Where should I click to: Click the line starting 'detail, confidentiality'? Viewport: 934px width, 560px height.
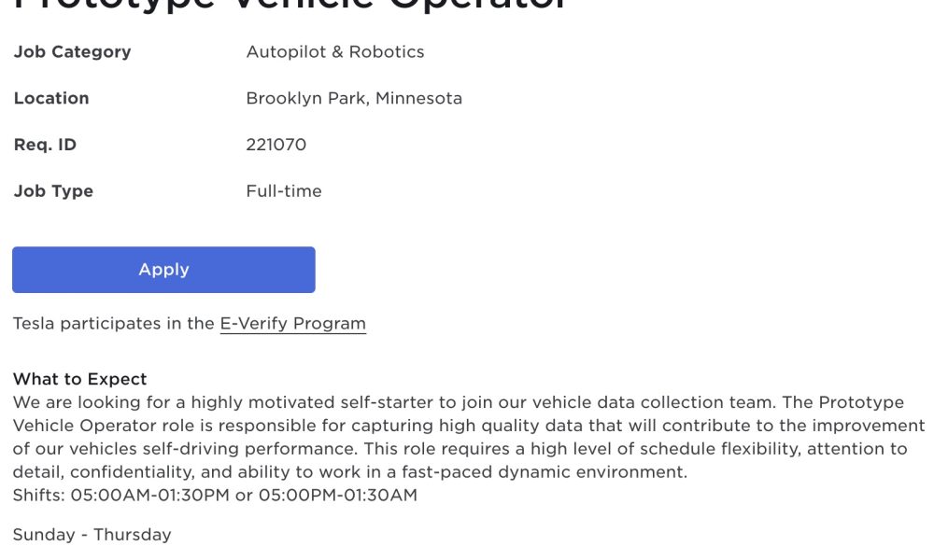pos(350,472)
